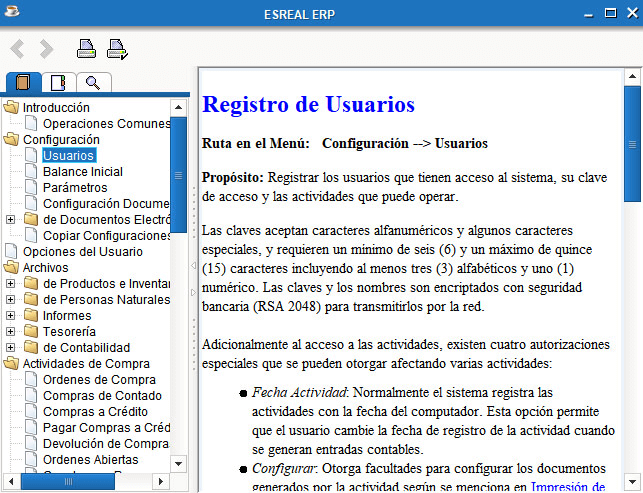
Task: Click the Opciones del Usuario page icon
Action: (x=11, y=251)
